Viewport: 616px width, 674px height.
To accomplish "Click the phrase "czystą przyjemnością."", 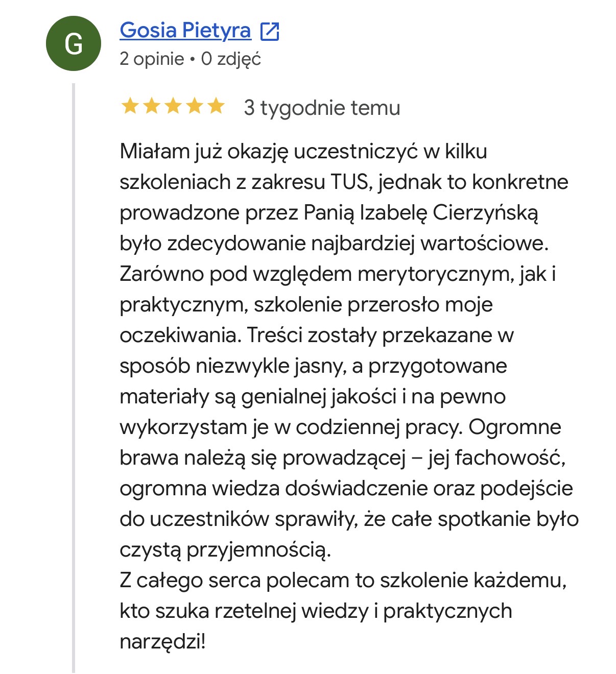I will click(225, 550).
